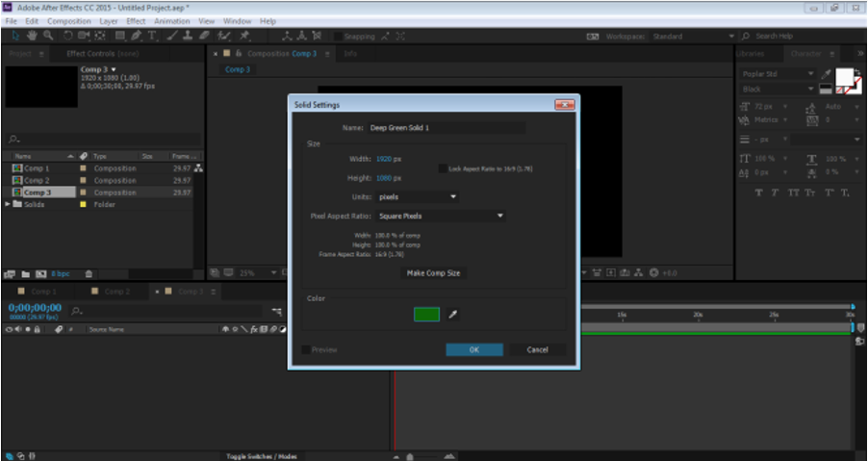Viewport: 868px width, 461px height.
Task: Click the Comp 3 breadcrumb button in viewer
Action: tap(238, 69)
